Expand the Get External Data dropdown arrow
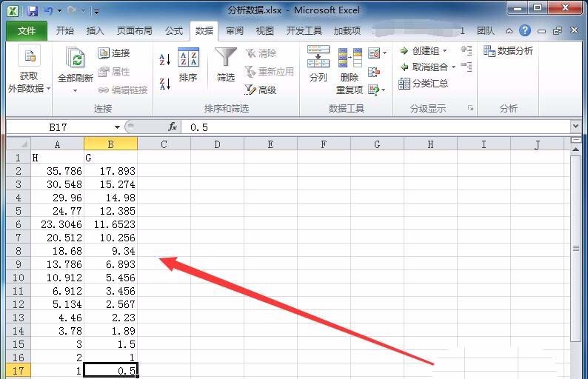 (49, 89)
